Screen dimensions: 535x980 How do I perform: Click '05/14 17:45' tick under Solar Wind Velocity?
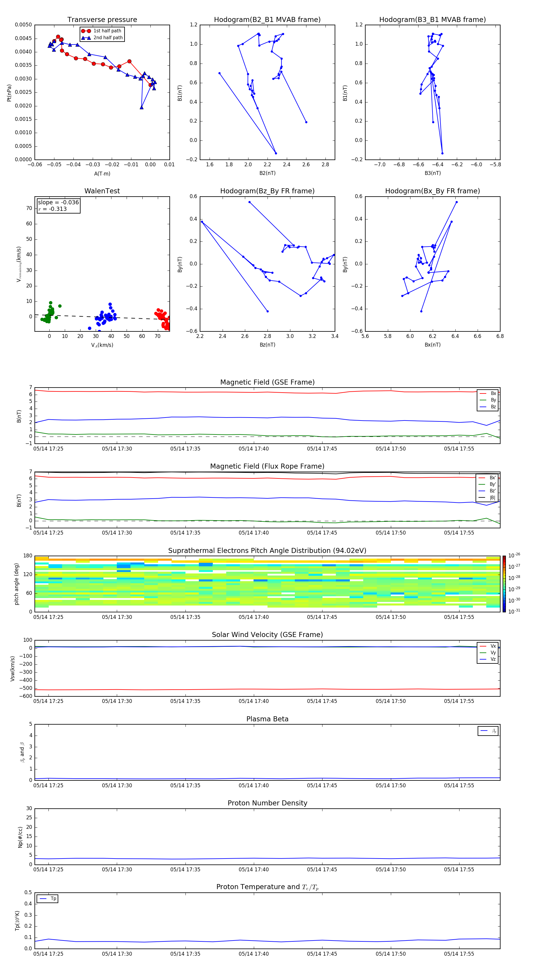point(322,701)
